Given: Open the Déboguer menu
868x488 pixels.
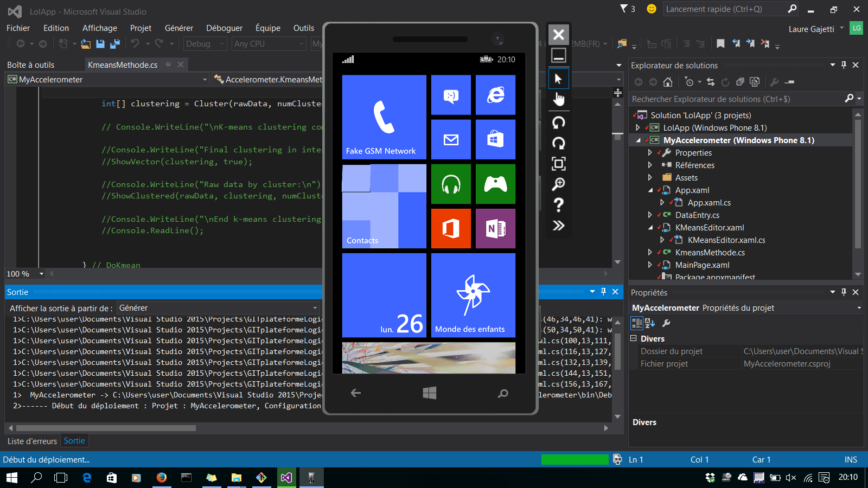Looking at the screenshot, I should 224,28.
